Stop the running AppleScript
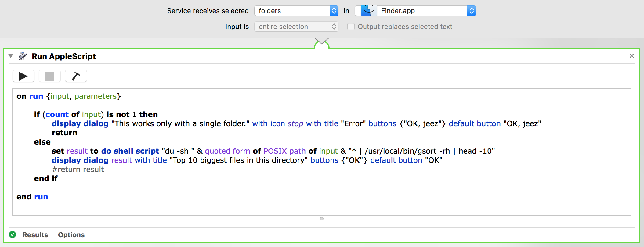The image size is (644, 247). click(x=50, y=76)
